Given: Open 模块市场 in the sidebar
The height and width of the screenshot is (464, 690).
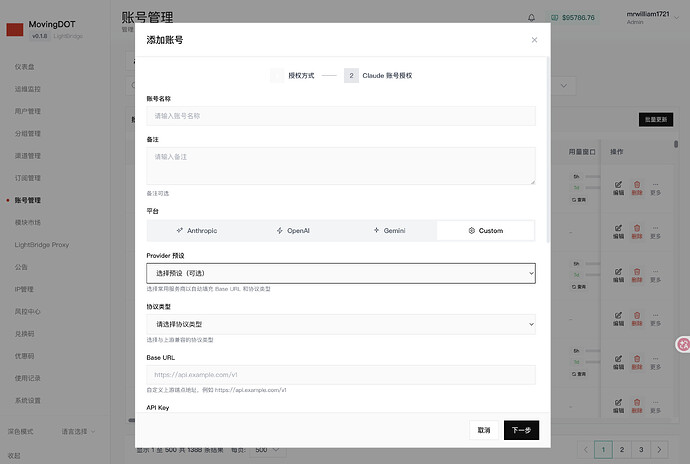Looking at the screenshot, I should pyautogui.click(x=28, y=222).
